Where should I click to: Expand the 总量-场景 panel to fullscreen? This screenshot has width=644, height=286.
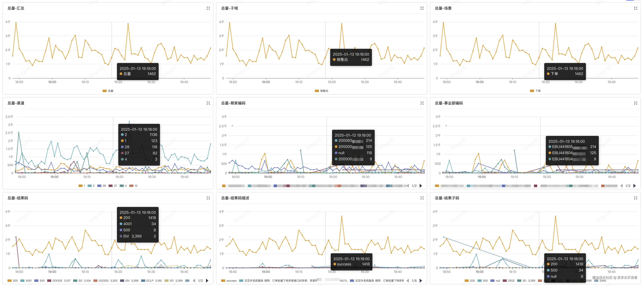click(x=636, y=8)
